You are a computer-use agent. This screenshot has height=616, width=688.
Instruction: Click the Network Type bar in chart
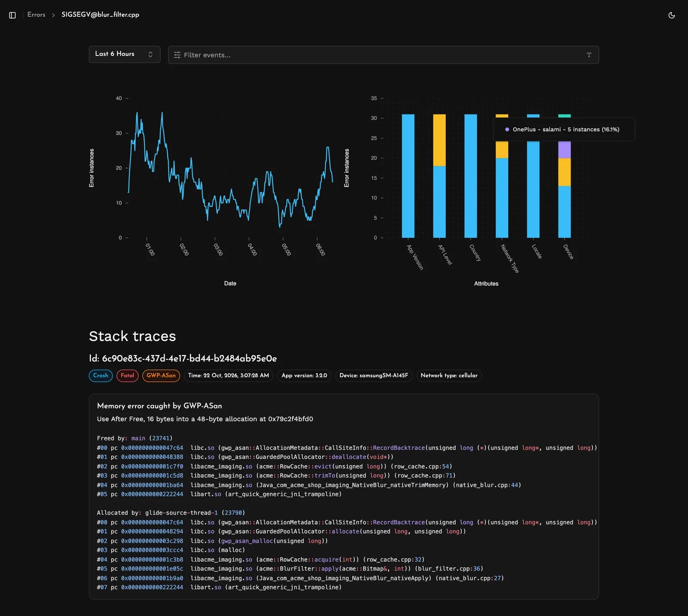[x=502, y=176]
